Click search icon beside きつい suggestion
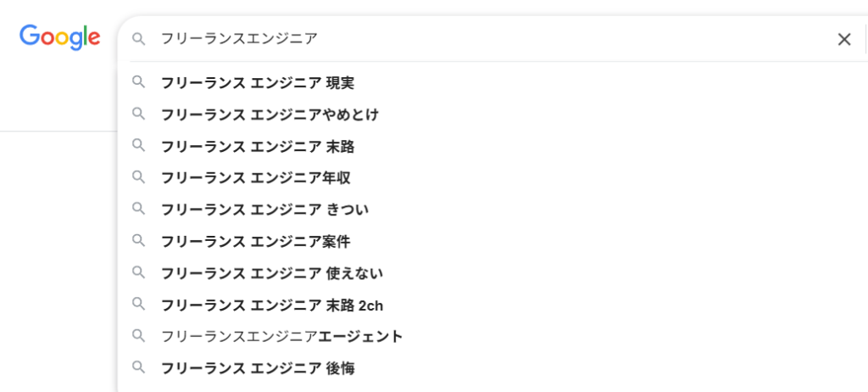 (139, 209)
